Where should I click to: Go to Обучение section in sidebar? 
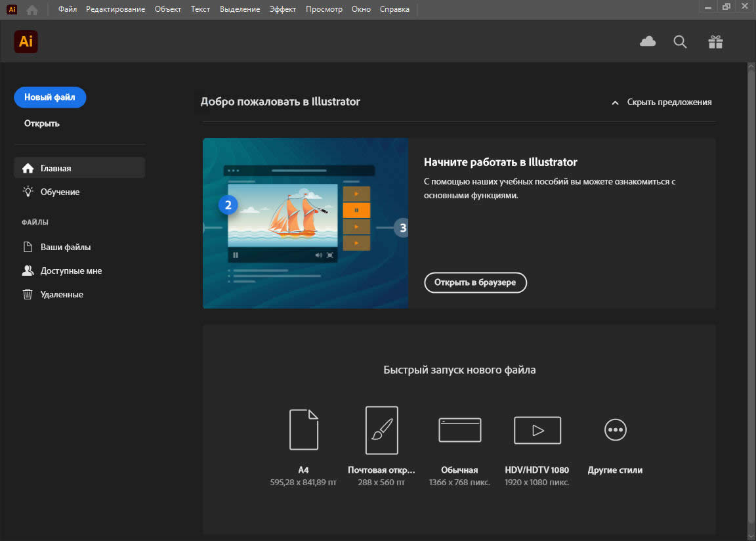point(60,192)
